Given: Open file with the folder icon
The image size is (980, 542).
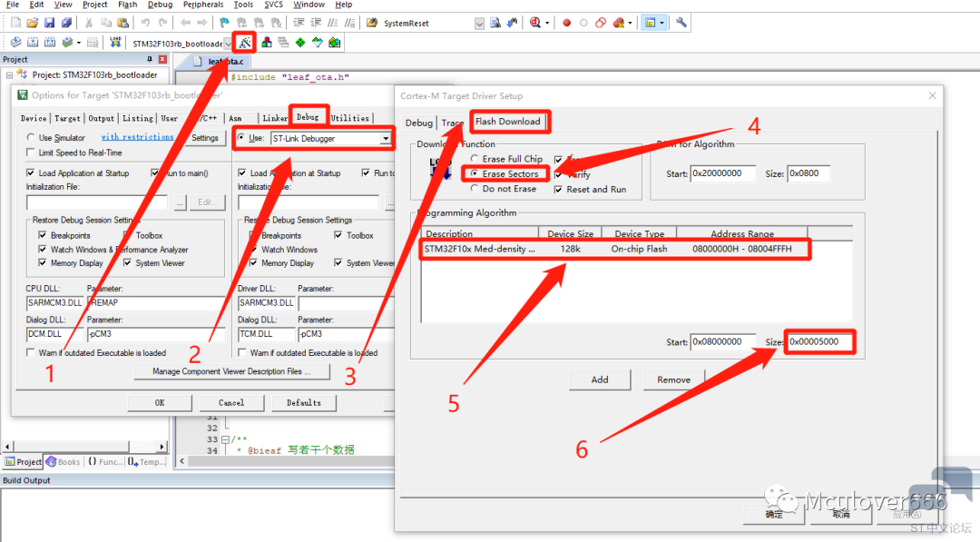Looking at the screenshot, I should click(33, 23).
